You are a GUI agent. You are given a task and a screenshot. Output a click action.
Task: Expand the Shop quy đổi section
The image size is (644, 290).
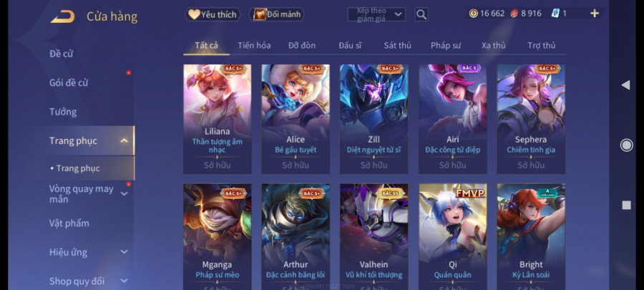[124, 281]
